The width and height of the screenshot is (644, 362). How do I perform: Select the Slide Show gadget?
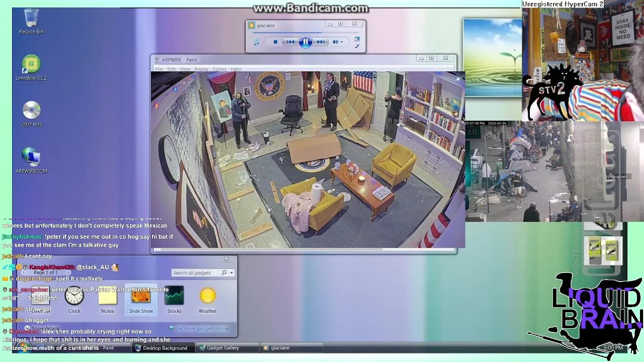[x=141, y=300]
